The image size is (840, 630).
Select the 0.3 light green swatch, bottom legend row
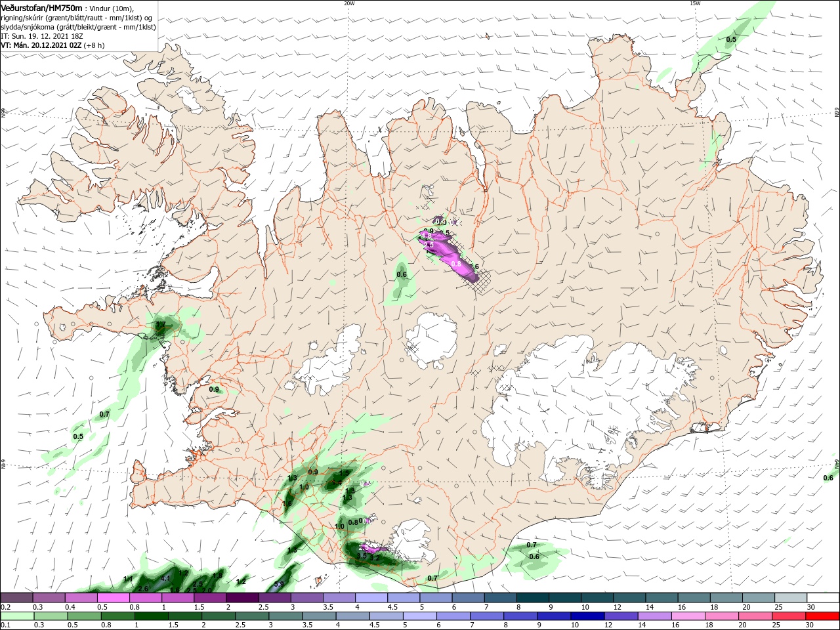51,616
